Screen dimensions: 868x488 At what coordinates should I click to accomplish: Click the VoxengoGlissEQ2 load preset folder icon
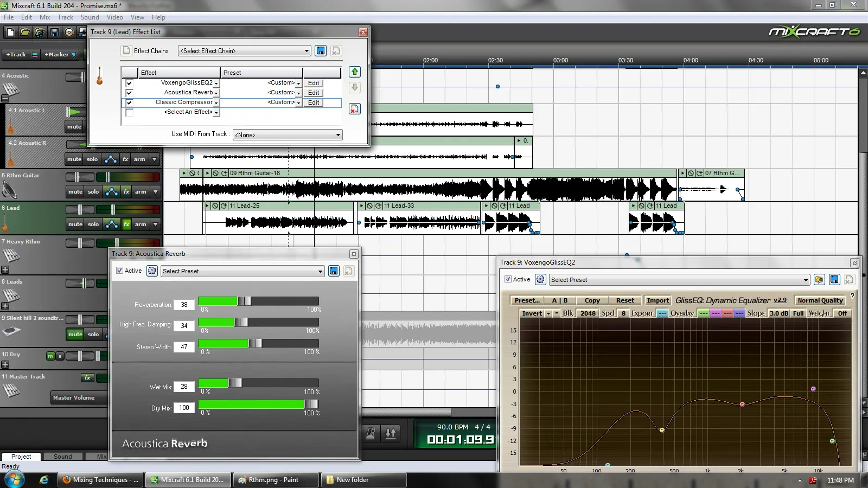pos(819,279)
